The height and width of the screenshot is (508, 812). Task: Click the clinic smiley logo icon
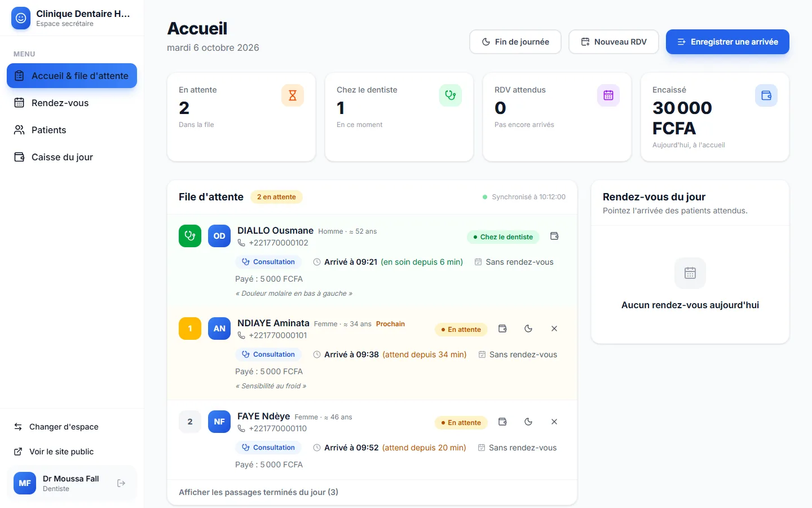point(21,18)
